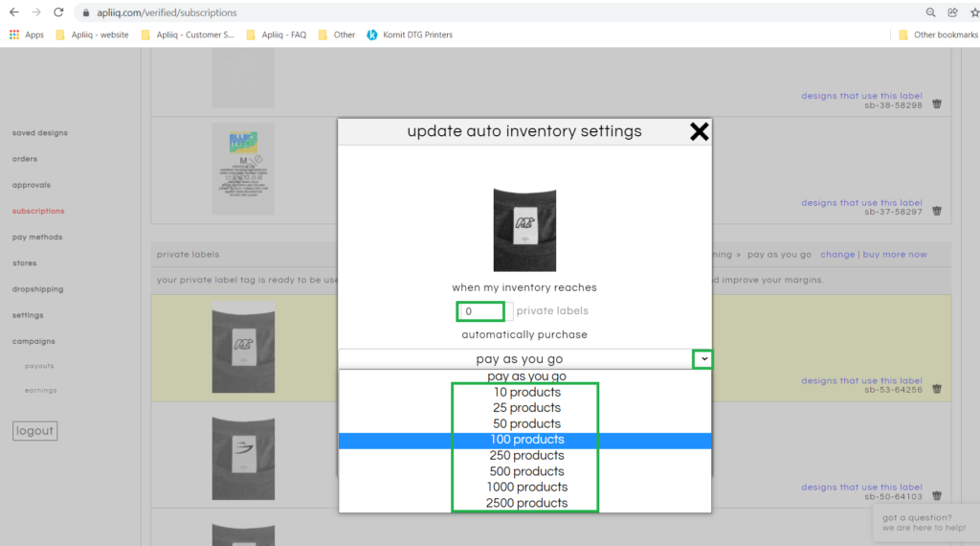Choose 25 products from the list
980x546 pixels.
(x=526, y=408)
